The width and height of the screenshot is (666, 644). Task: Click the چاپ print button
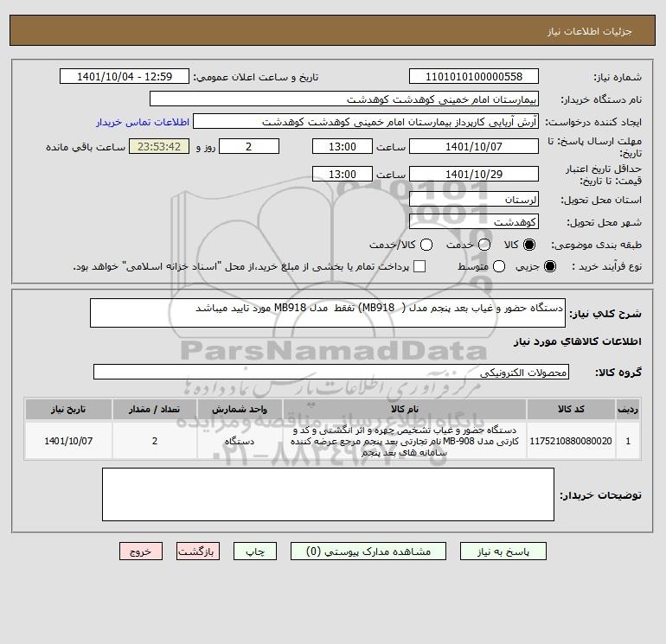[255, 551]
